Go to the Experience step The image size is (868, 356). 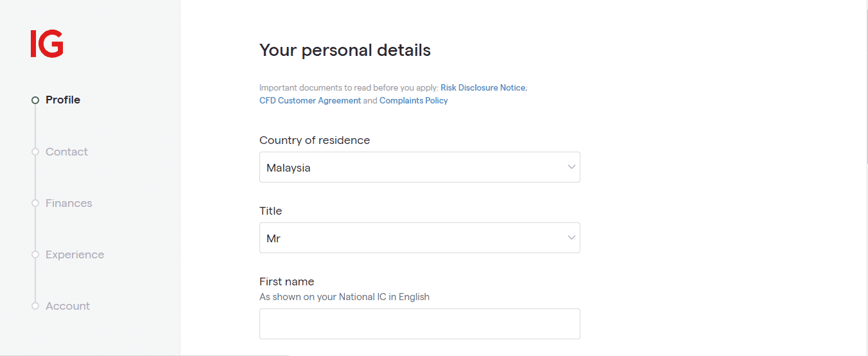click(x=74, y=254)
